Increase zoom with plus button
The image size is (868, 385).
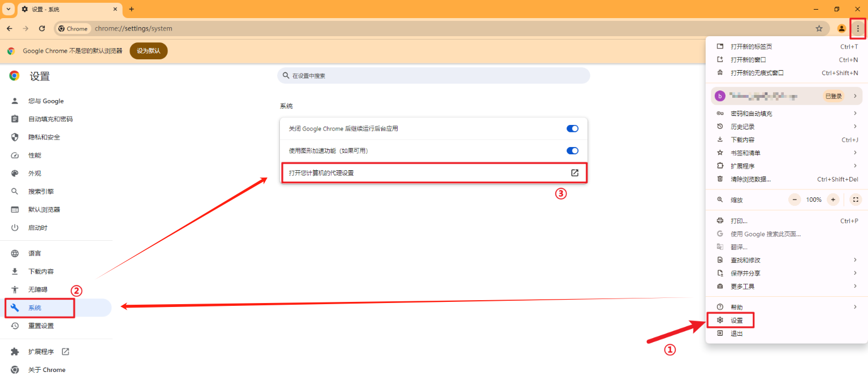[832, 200]
